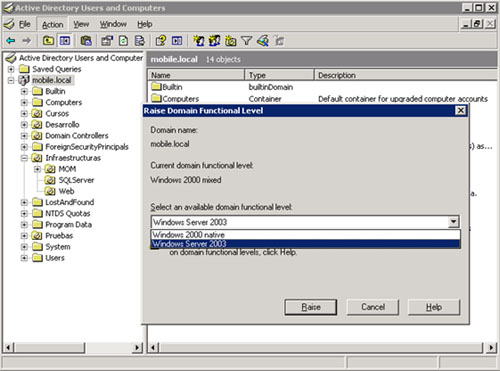Expand the Domain Controllers node
Viewport: 500px width, 371px height.
[x=24, y=136]
